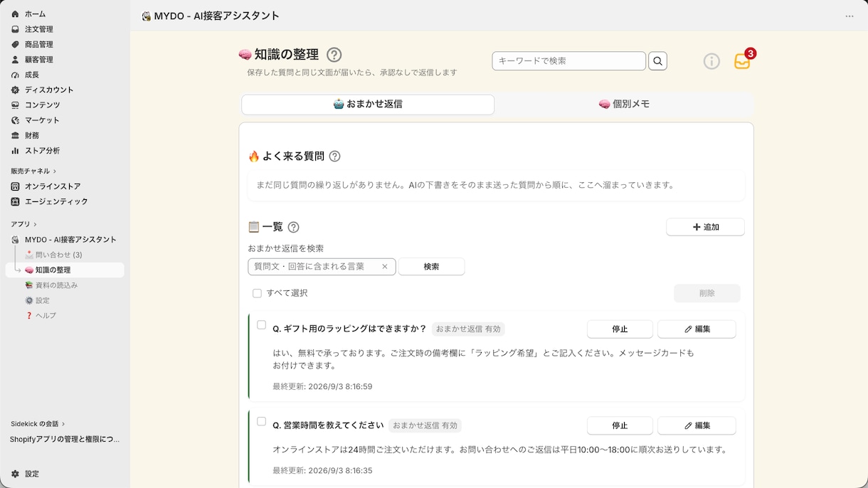The image size is (868, 488).
Task: Click 編集 for the ラッピング question
Action: 697,329
